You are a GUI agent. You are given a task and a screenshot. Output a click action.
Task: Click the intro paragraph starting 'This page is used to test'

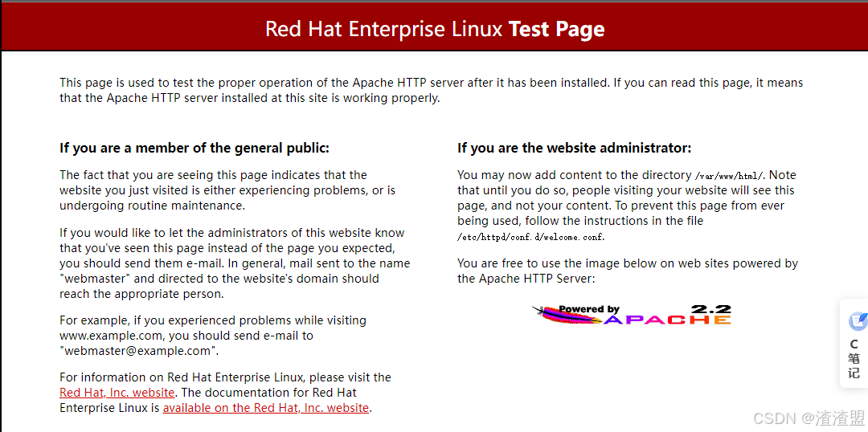point(432,91)
